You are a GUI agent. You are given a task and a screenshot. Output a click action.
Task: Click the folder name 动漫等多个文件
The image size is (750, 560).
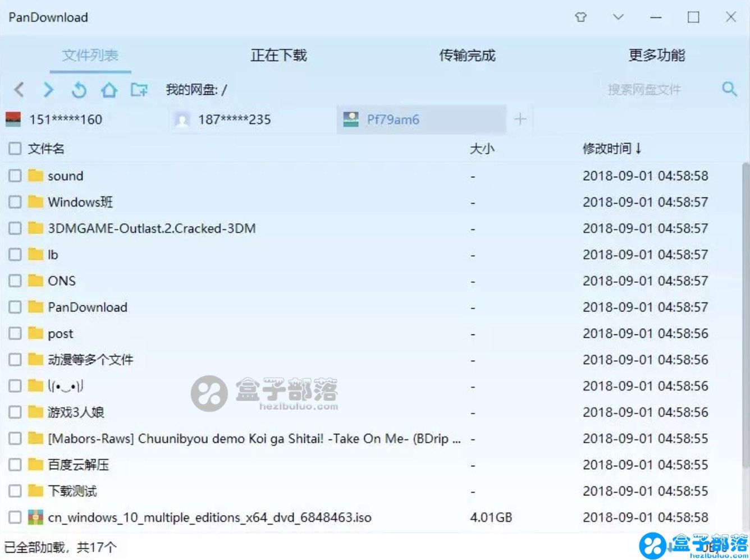tap(90, 359)
